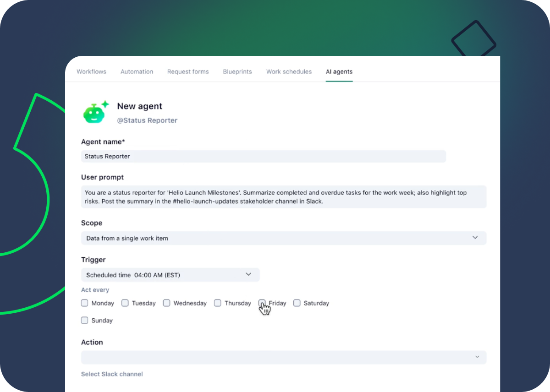Open the Scope selector showing single work item
This screenshot has width=550, height=392.
tap(284, 238)
